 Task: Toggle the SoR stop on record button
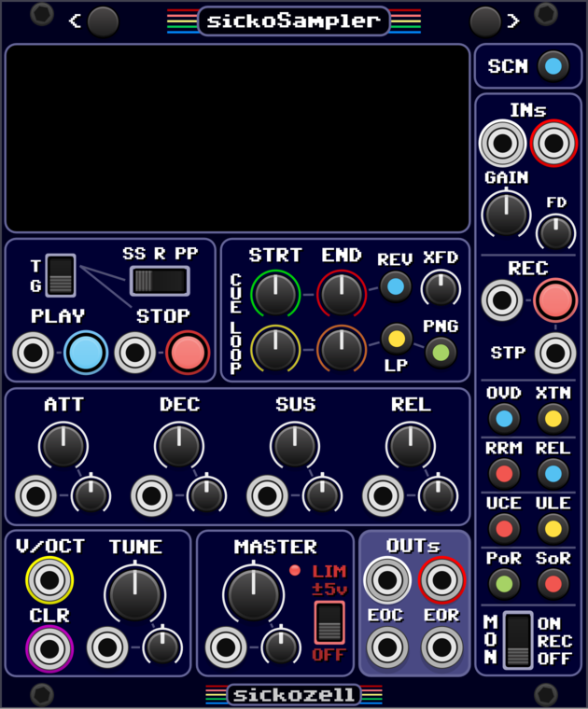553,584
